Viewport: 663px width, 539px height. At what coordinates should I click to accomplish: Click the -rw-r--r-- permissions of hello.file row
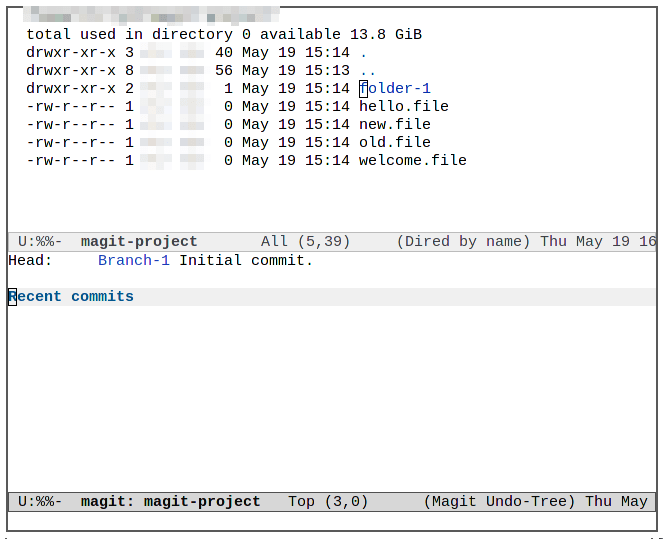[x=71, y=106]
